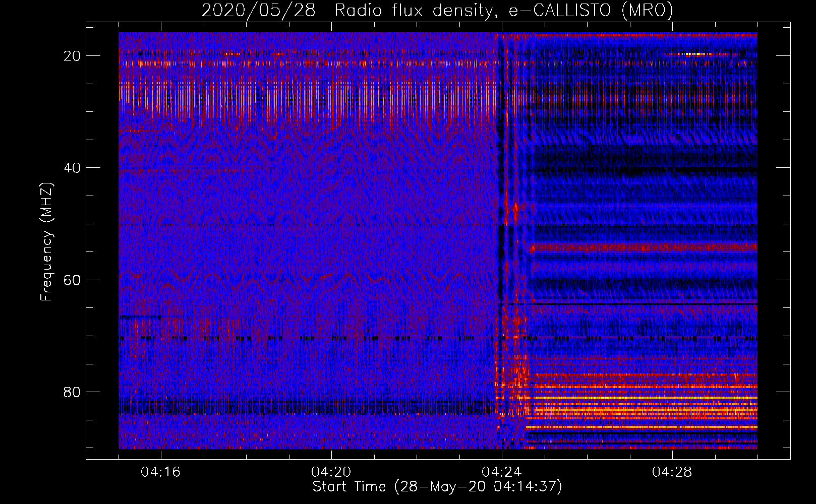
Task: Click the 20 MHz frequency tick label
Action: pyautogui.click(x=72, y=56)
